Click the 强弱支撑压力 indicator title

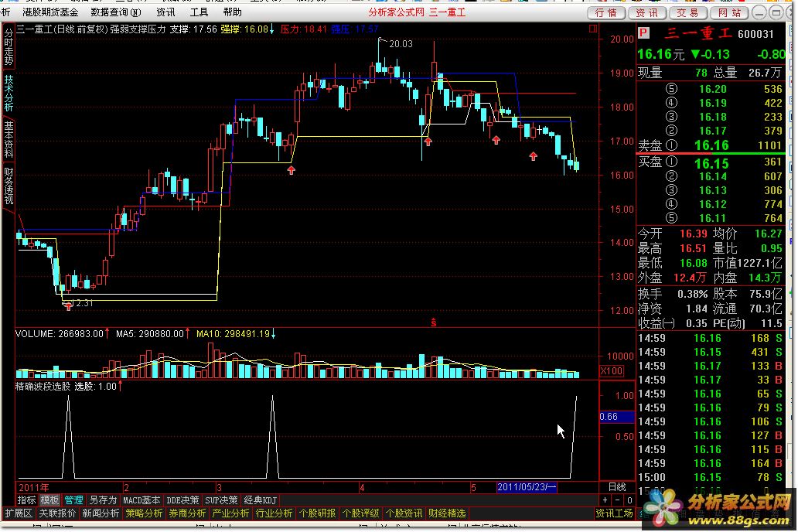click(x=138, y=29)
